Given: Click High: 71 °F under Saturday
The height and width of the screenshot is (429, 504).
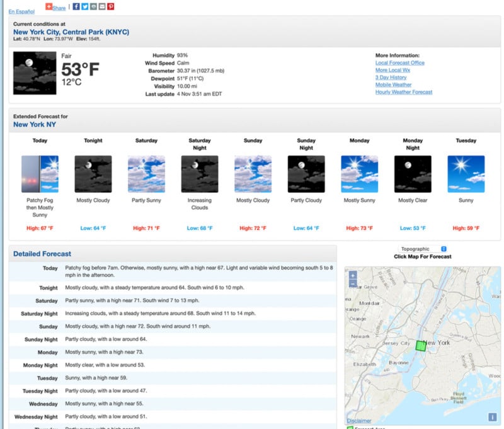Looking at the screenshot, I should point(147,228).
